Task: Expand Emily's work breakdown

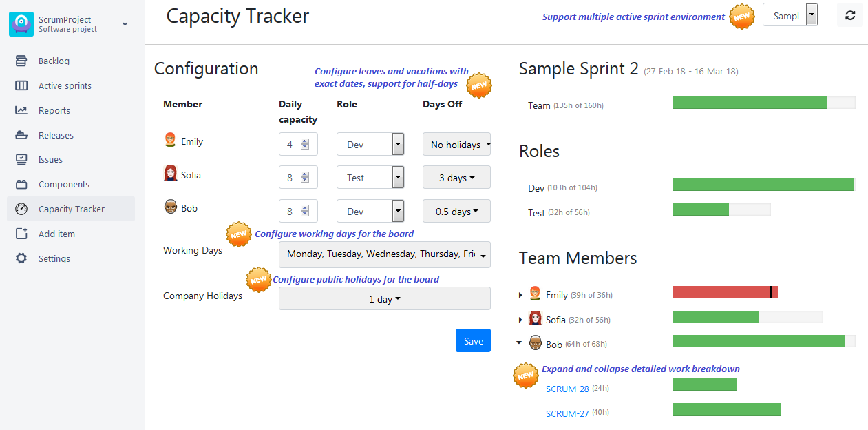Action: (521, 294)
